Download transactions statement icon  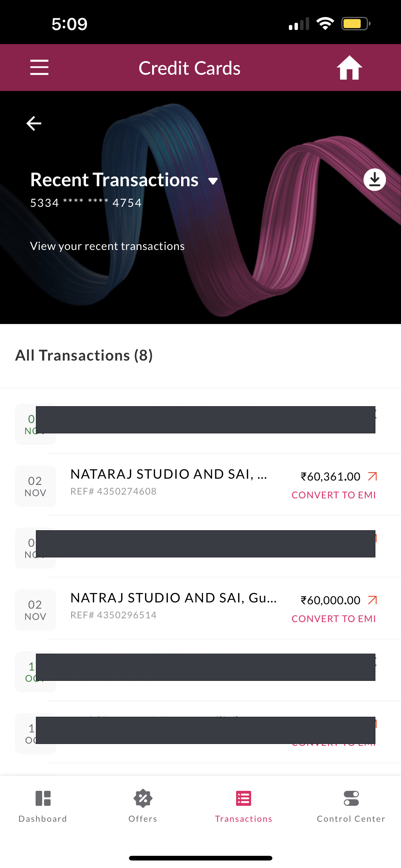coord(374,180)
